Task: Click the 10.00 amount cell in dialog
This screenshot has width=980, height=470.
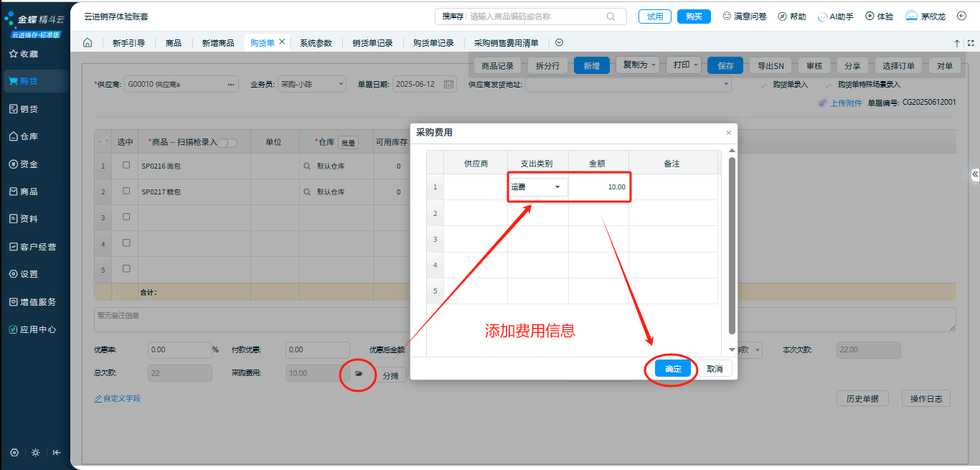Action: pyautogui.click(x=599, y=187)
